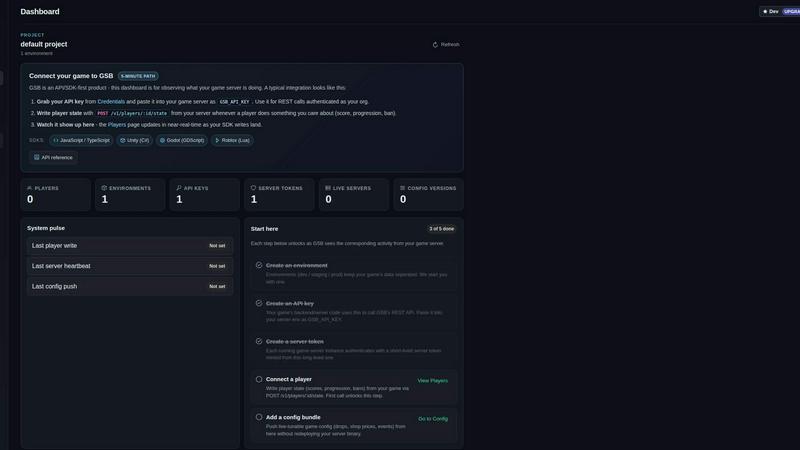Click the Config Versions stat card

pos(428,194)
